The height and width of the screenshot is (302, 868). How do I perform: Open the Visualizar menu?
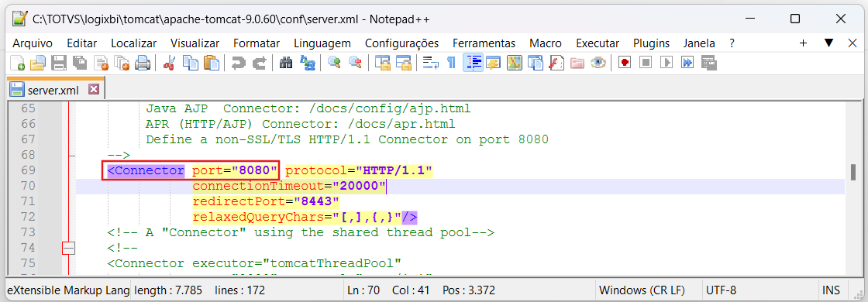click(195, 43)
